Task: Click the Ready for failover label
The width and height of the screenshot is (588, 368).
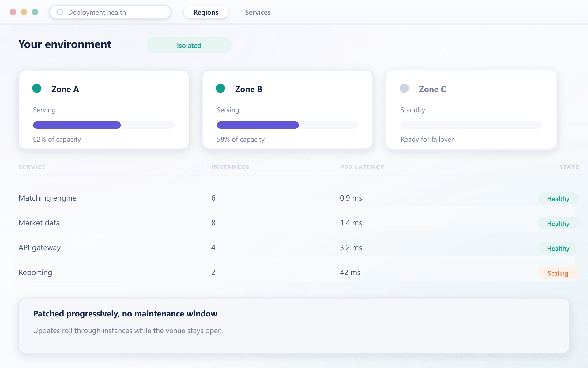Action: coord(427,140)
